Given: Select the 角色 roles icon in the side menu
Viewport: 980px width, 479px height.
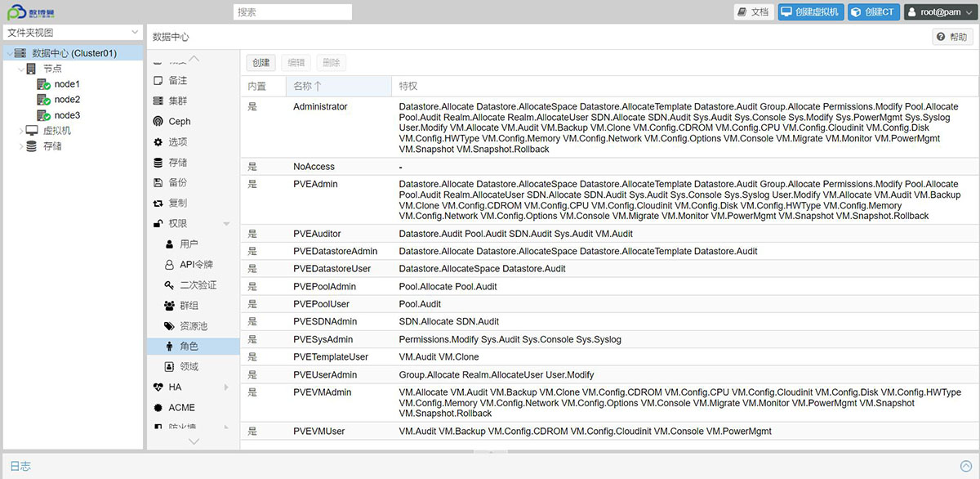Looking at the screenshot, I should [x=169, y=347].
